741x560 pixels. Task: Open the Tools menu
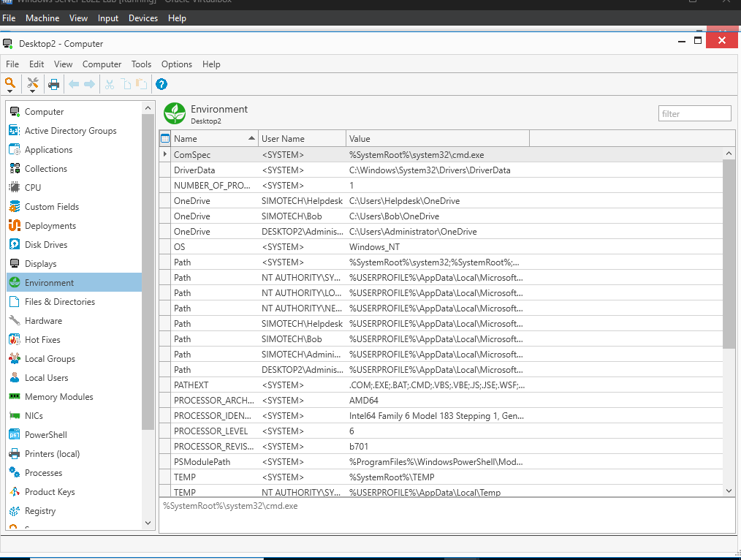coord(141,64)
